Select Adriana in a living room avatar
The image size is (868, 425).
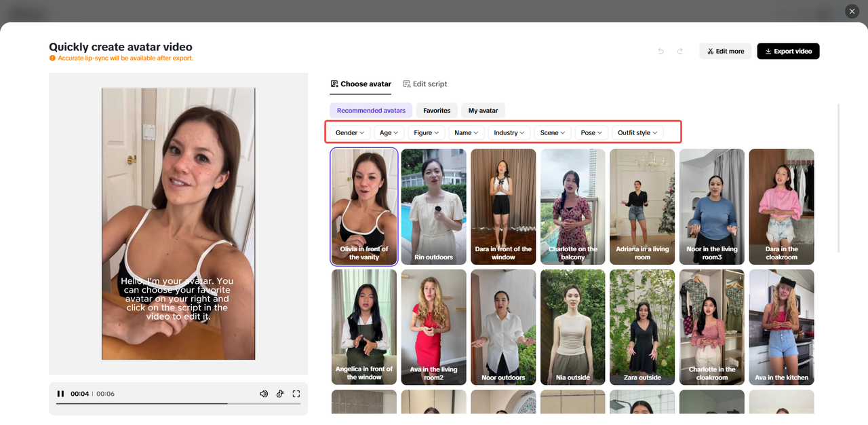point(642,206)
